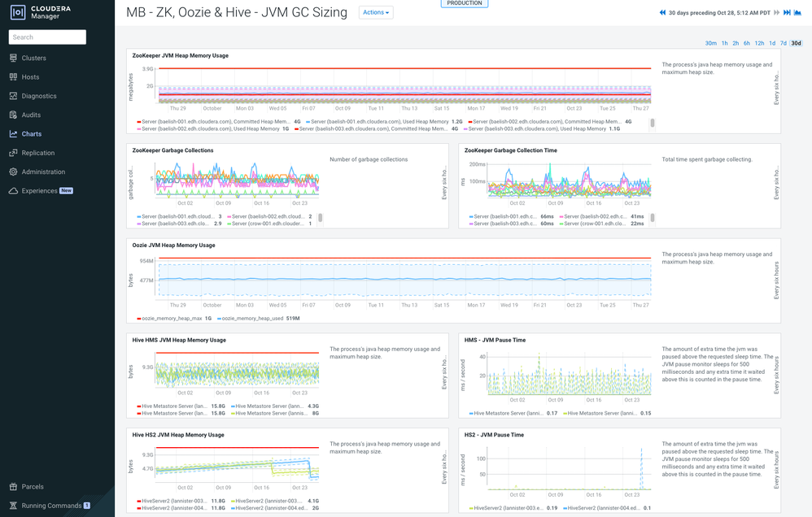Open the Parcels page
The width and height of the screenshot is (812, 517).
33,487
